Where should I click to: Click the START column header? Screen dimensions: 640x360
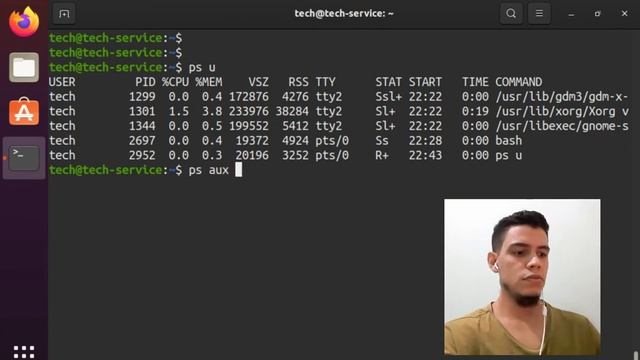(425, 82)
